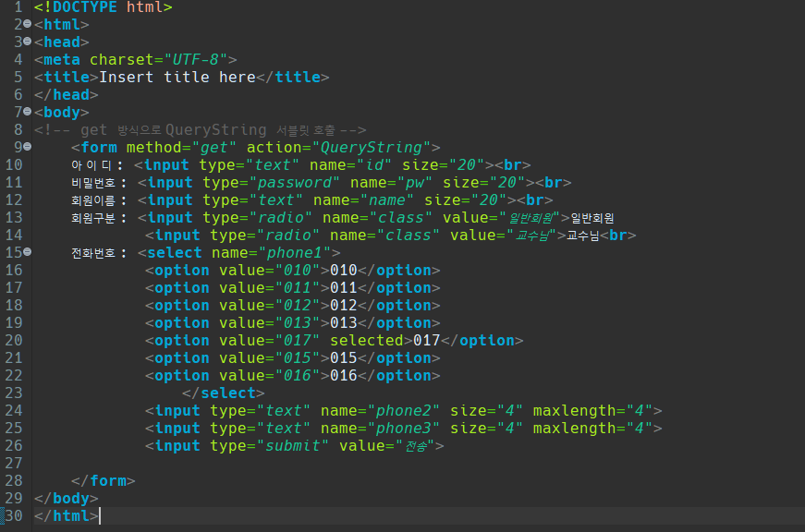Click the option value "016" on line 22
Screen dimensions: 805x532
point(298,376)
